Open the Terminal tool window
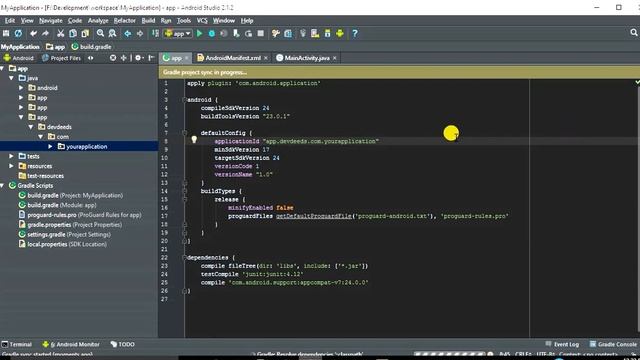 click(x=17, y=344)
